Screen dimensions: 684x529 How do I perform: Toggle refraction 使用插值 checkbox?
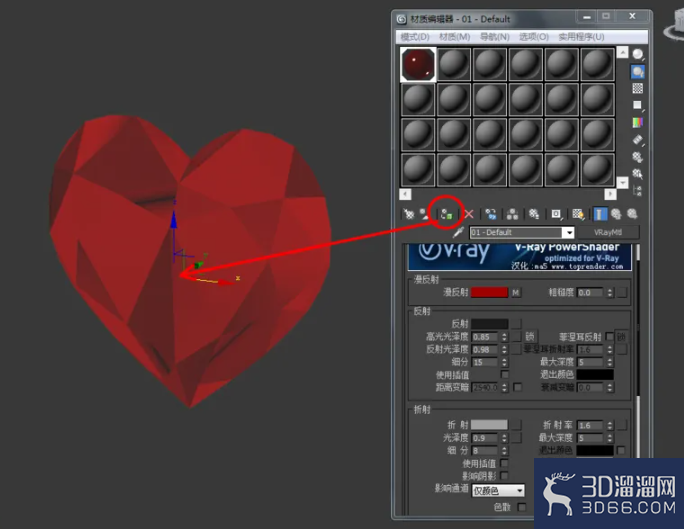(505, 463)
